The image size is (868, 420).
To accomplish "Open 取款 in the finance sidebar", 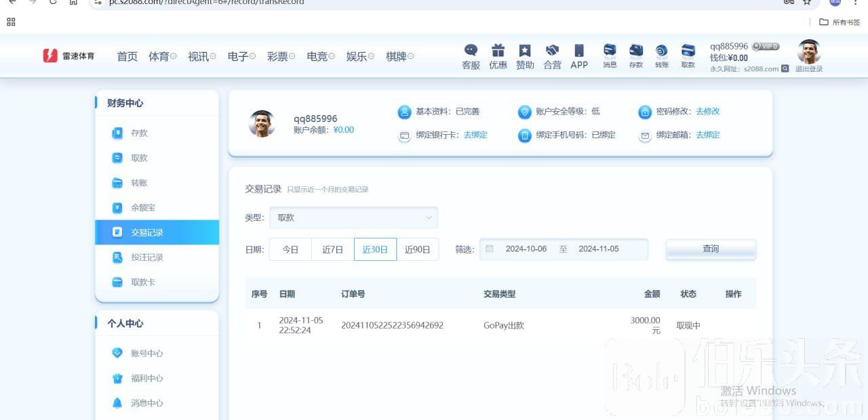I will tap(157, 158).
